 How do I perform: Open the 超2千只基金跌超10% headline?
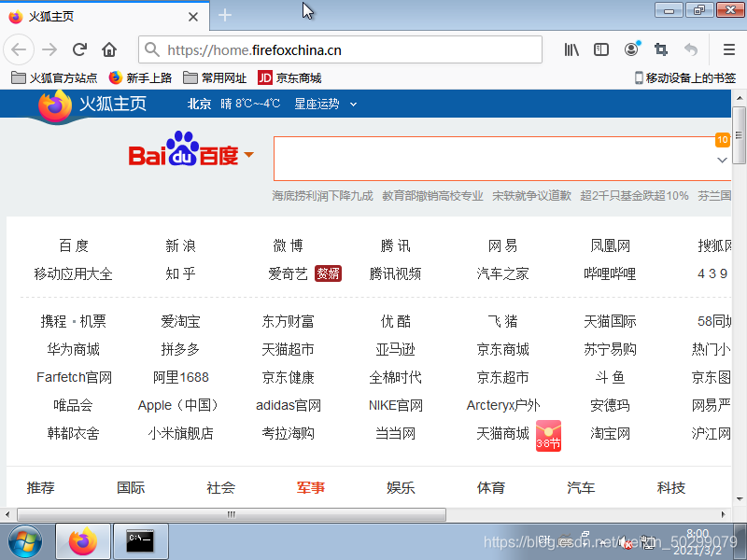coord(634,196)
